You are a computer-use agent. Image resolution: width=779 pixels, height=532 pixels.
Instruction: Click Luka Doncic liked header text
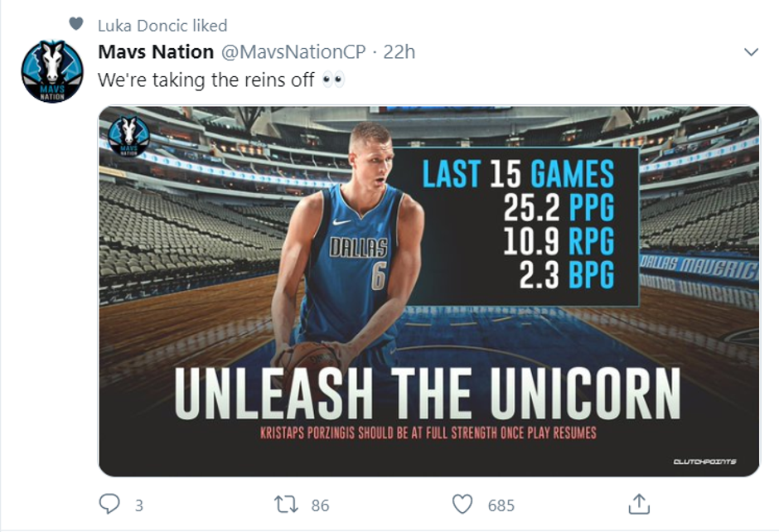(162, 26)
